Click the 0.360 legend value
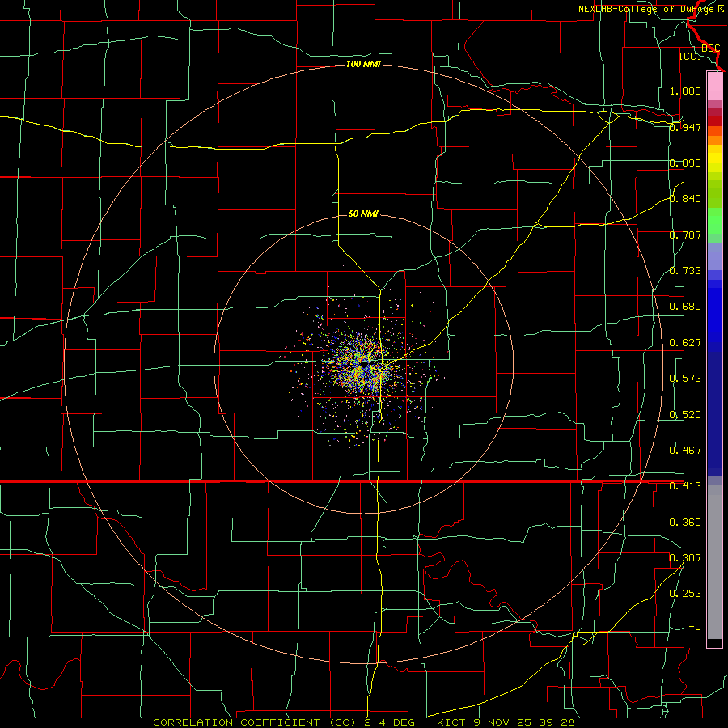This screenshot has width=728, height=728. tap(685, 523)
